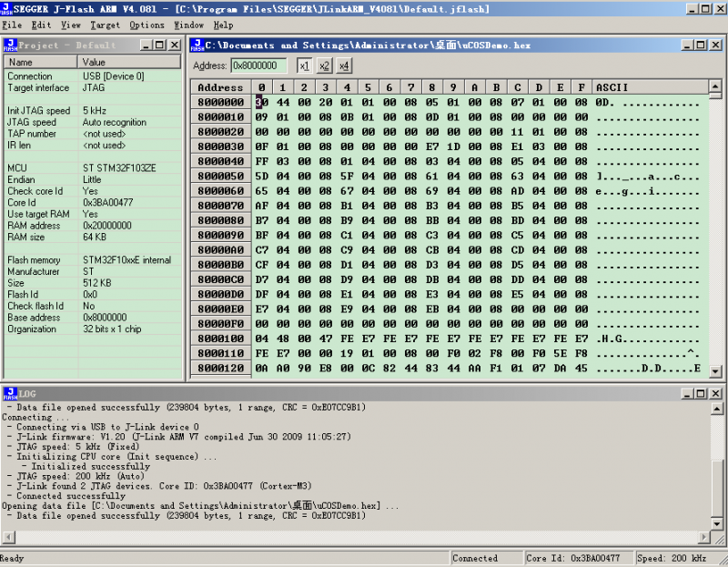Switch hex view to x4 width
Viewport: 728px width, 567px height.
tap(344, 66)
